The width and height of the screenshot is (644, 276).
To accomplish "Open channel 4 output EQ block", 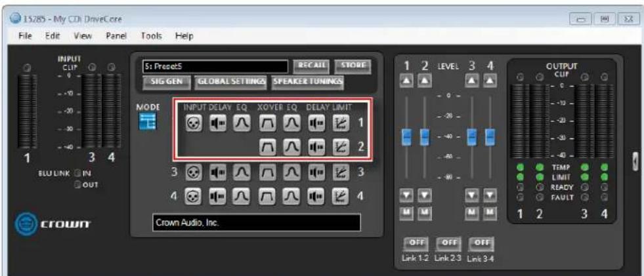I will point(291,196).
